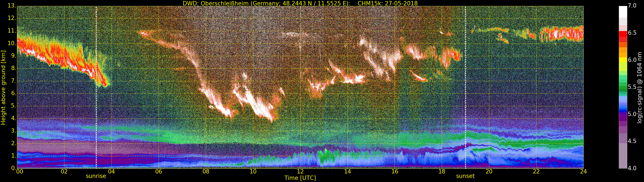Click the white top segment of the colorbar
This screenshot has height=182, width=644.
coord(623,12)
